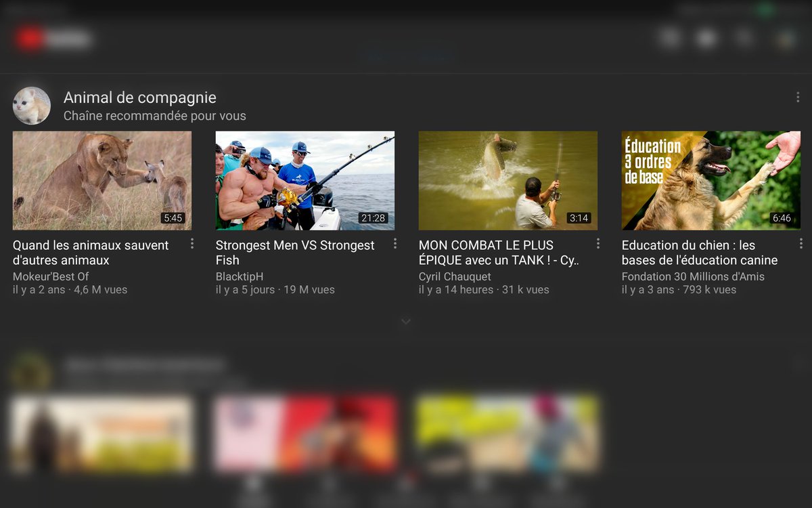The height and width of the screenshot is (508, 812).
Task: Open options for Education du chien video
Action: (x=801, y=243)
